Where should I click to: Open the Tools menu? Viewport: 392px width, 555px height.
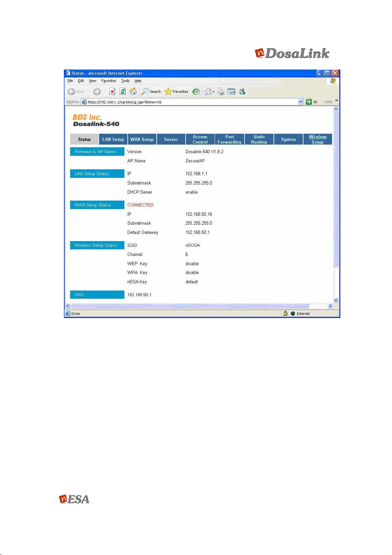click(125, 81)
